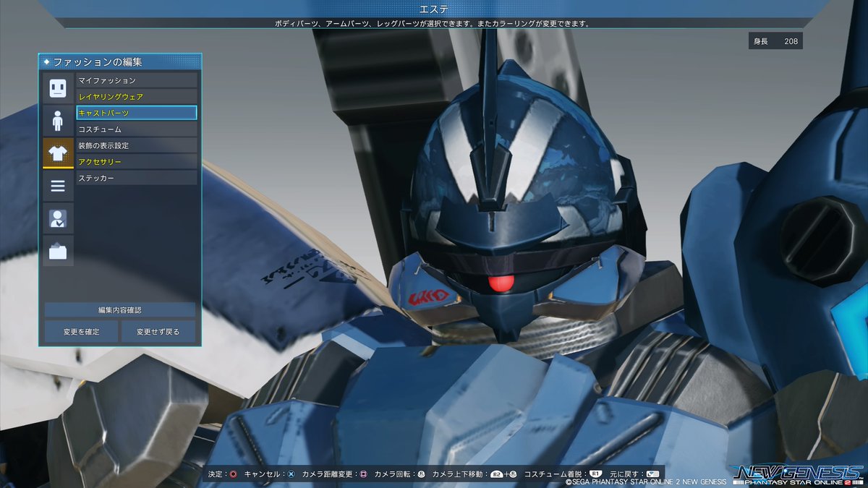The width and height of the screenshot is (868, 488).
Task: Select the body shape icon in sidebar
Action: click(x=58, y=119)
